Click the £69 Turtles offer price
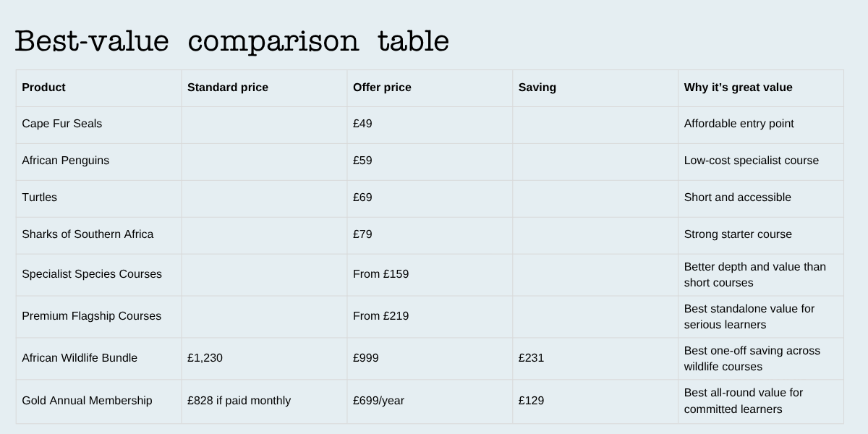Screen dimensions: 868x434 (362, 197)
